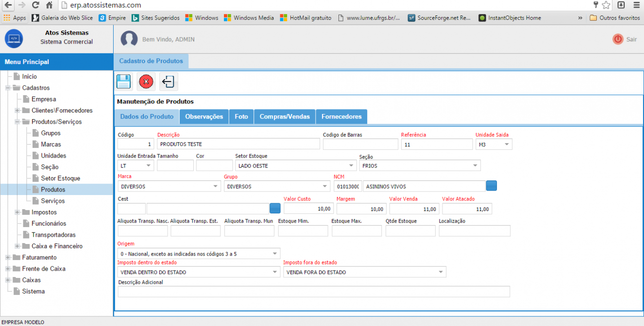Viewport: 644px width, 326px height.
Task: Select Serviços in the sidebar tree
Action: coord(52,201)
